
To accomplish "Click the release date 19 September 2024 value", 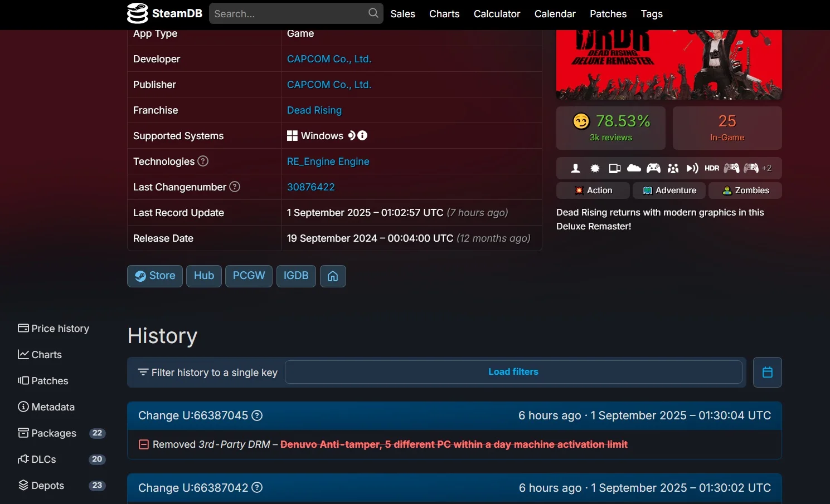I will (409, 238).
